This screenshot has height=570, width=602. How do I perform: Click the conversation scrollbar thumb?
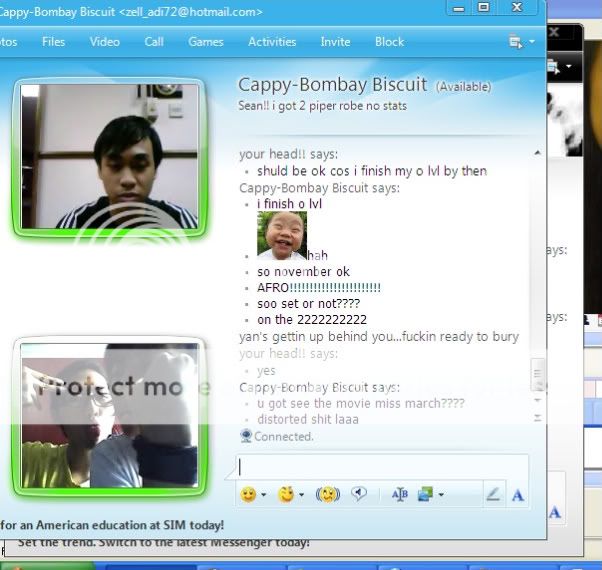(x=538, y=374)
